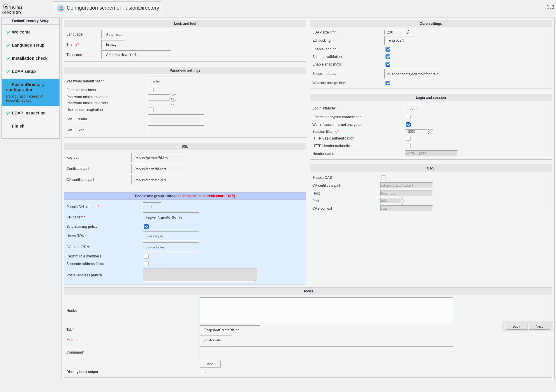Toggle Schema validation checkbox

point(388,57)
